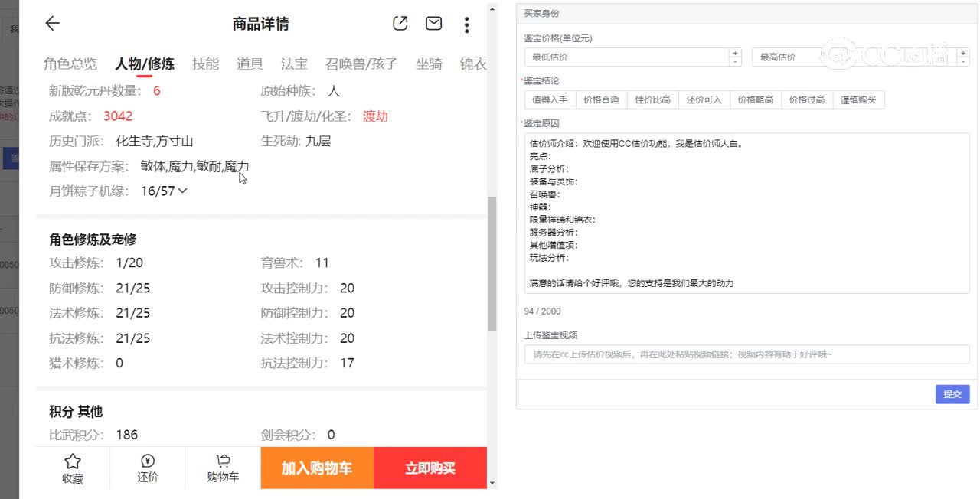This screenshot has width=980, height=499.
Task: Focus the 上传鉴宝视频 link input field
Action: click(746, 354)
